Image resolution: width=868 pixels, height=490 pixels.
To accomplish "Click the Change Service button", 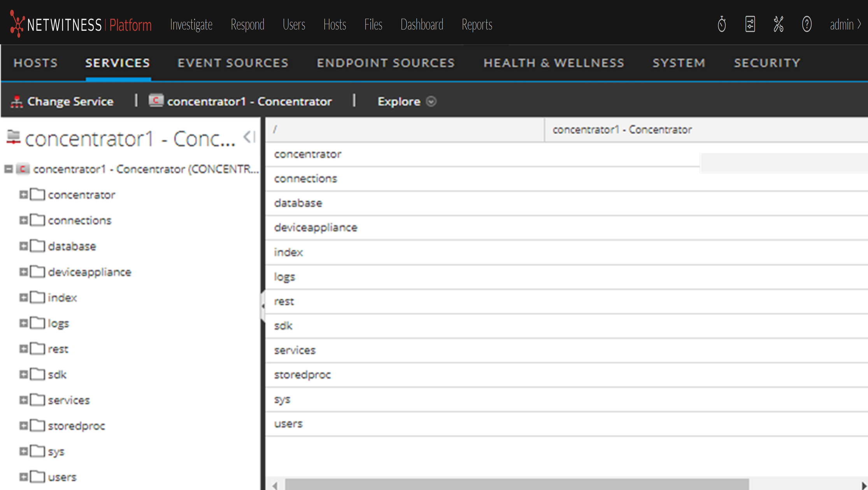I will pyautogui.click(x=70, y=101).
